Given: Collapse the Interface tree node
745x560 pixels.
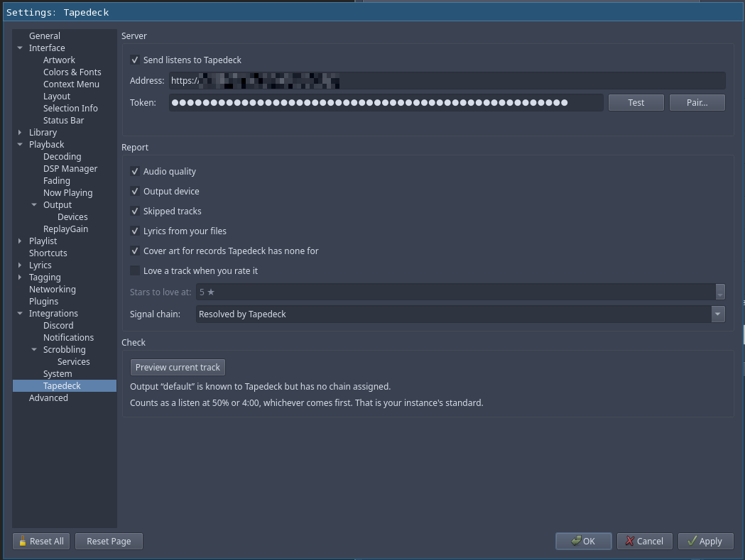Looking at the screenshot, I should [20, 48].
